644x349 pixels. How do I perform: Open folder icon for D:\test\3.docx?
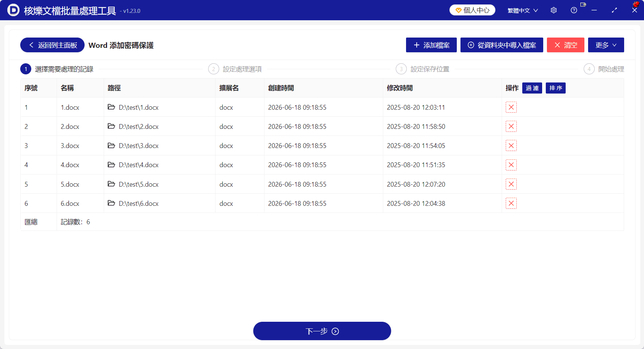[x=111, y=145]
